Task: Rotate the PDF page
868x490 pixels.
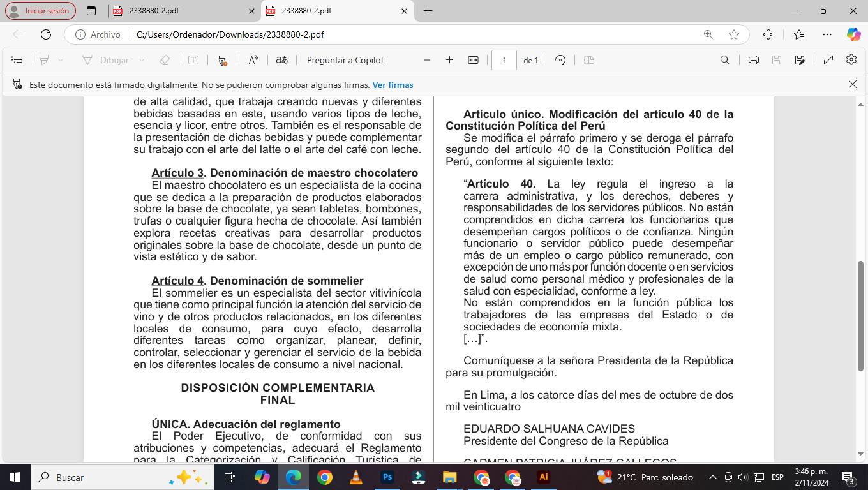Action: point(560,60)
